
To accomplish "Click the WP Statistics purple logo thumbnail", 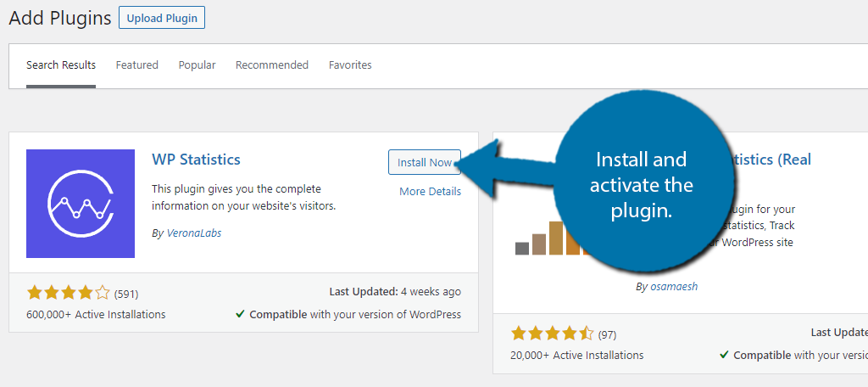I will click(x=81, y=204).
